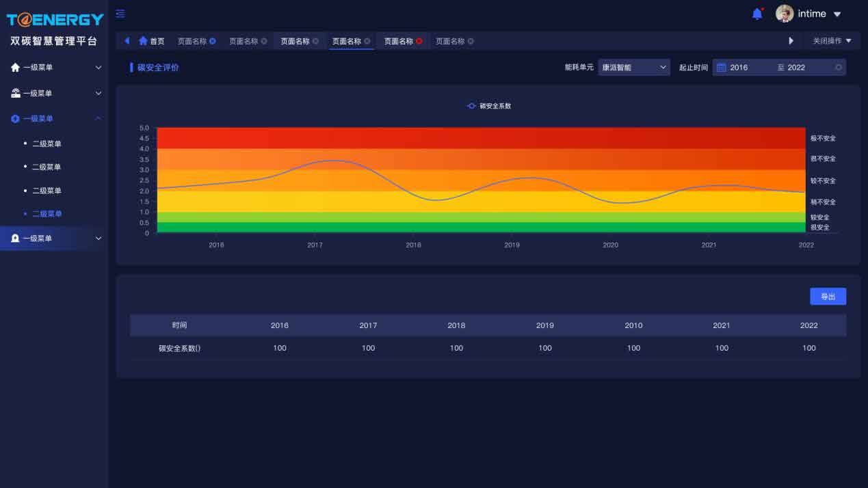Click the 碳安全系数() row label
The width and height of the screenshot is (868, 488).
click(x=180, y=348)
